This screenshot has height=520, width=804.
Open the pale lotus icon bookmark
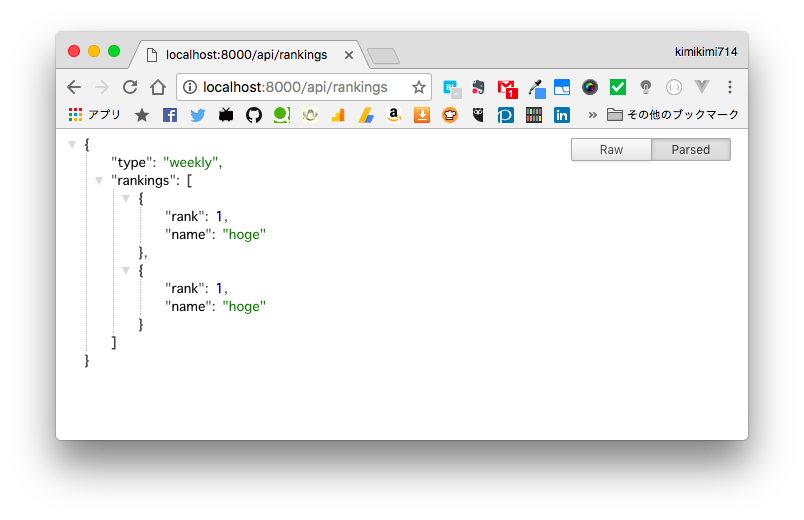coord(310,115)
